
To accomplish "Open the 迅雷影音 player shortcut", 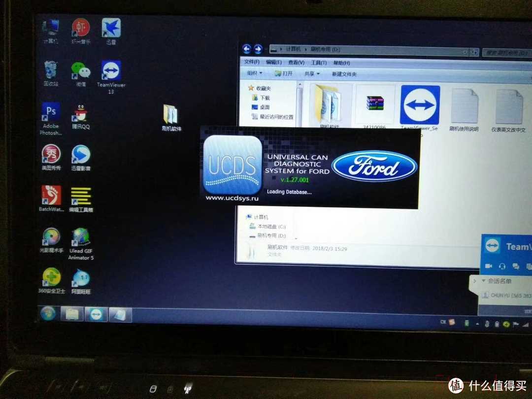I will pyautogui.click(x=81, y=158).
